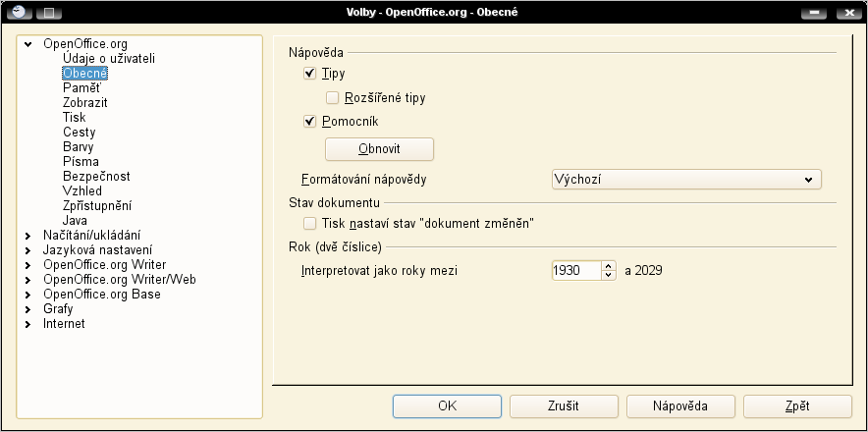Screen dimensions: 868x432
Task: Select the Internet label in tree
Action: [64, 323]
